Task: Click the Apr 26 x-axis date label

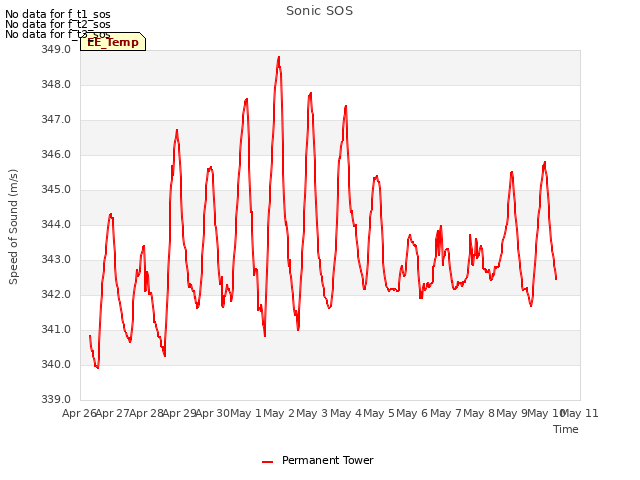Action: 79,414
